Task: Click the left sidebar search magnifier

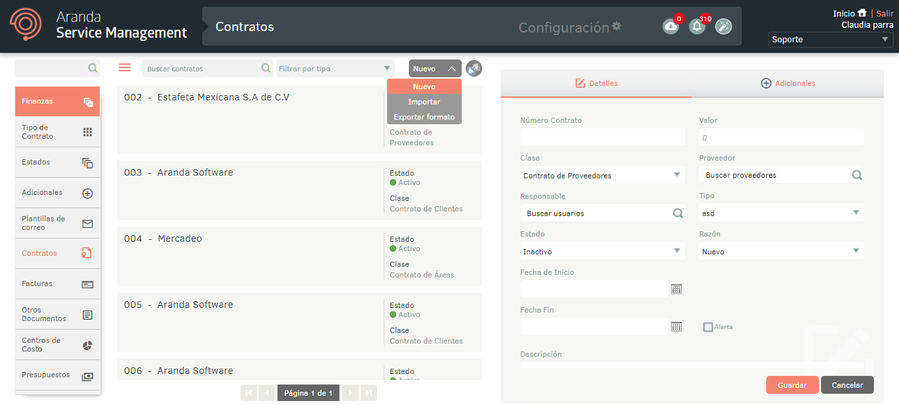Action: coord(92,68)
